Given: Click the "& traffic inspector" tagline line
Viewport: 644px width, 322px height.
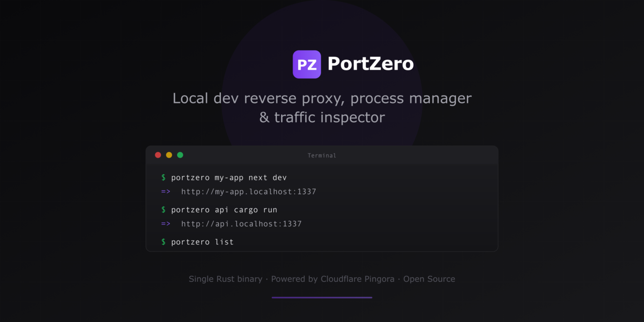Looking at the screenshot, I should click(x=322, y=118).
